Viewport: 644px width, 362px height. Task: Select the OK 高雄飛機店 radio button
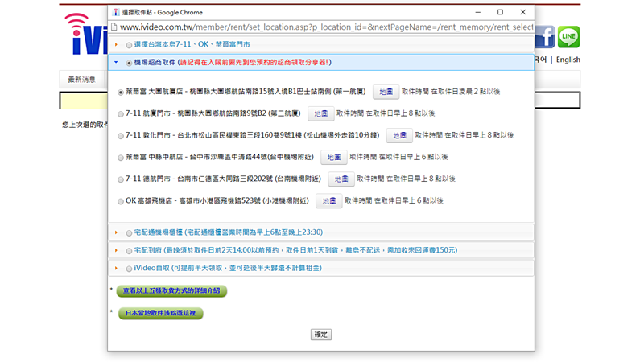[120, 201]
